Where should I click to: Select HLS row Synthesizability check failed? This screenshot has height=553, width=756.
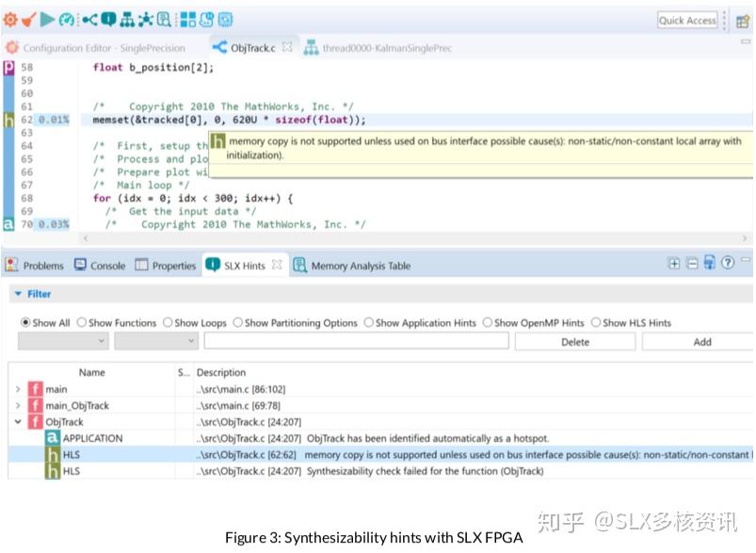pyautogui.click(x=380, y=471)
